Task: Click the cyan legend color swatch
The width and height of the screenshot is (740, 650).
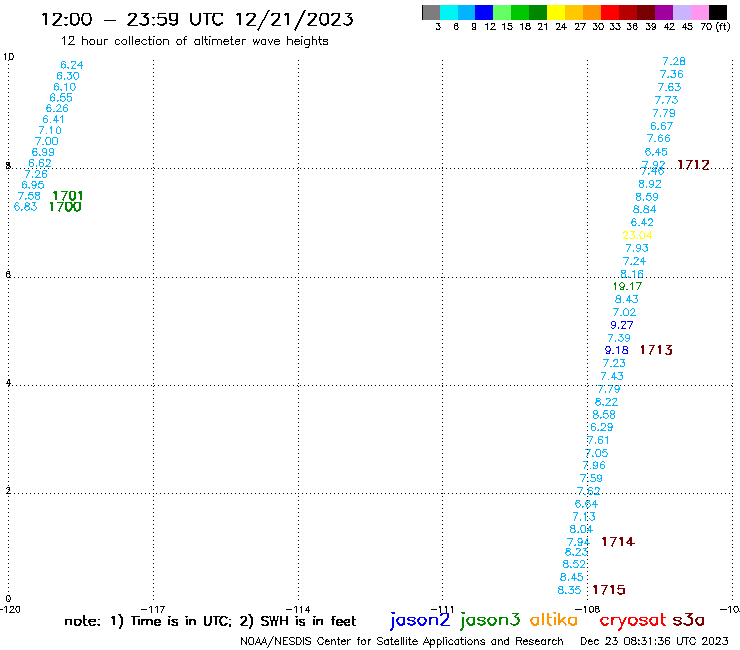Action: click(449, 12)
